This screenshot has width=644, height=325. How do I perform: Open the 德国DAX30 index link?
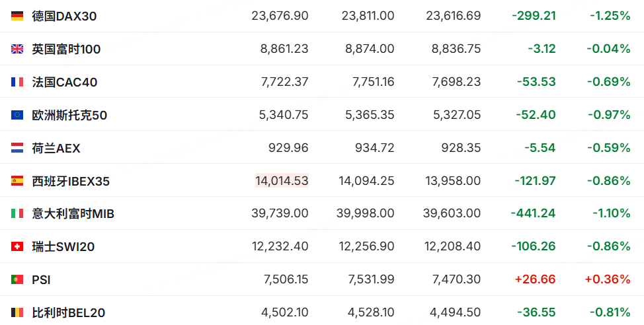64,16
